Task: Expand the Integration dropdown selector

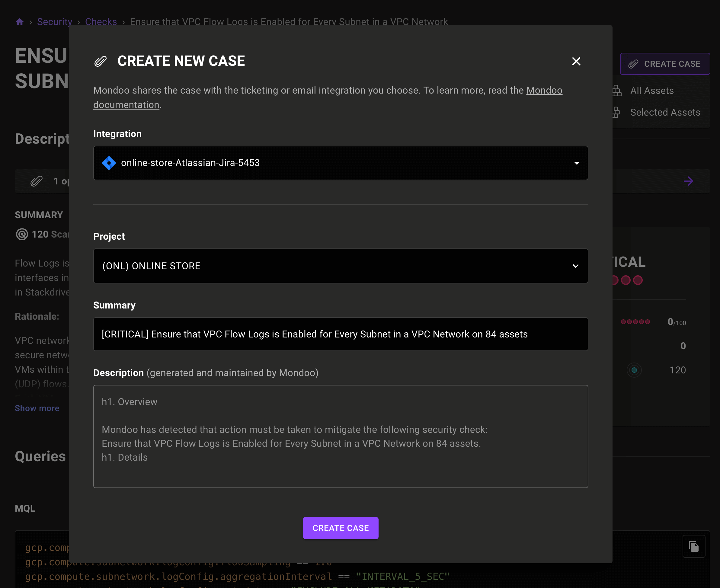Action: tap(341, 163)
